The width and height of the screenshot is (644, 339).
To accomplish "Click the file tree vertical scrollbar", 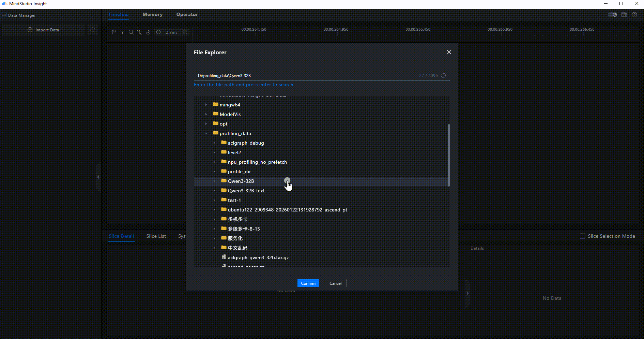I will [x=449, y=155].
